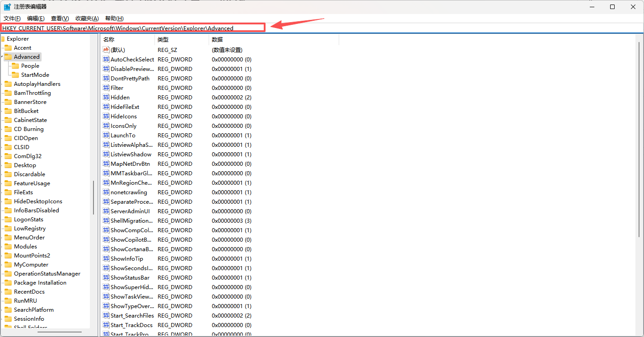Click the DWORD icon beside Hidden

[x=106, y=97]
